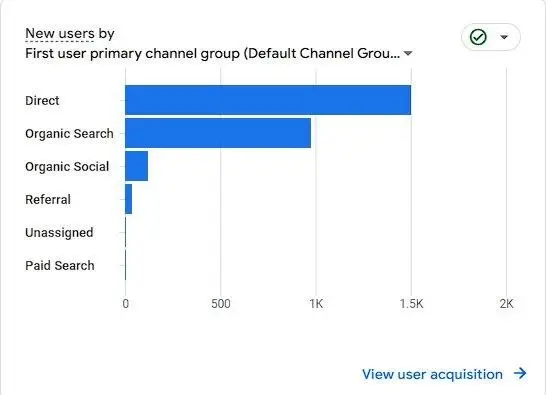This screenshot has height=395, width=546.
Task: Click the Referral channel label
Action: pos(48,200)
